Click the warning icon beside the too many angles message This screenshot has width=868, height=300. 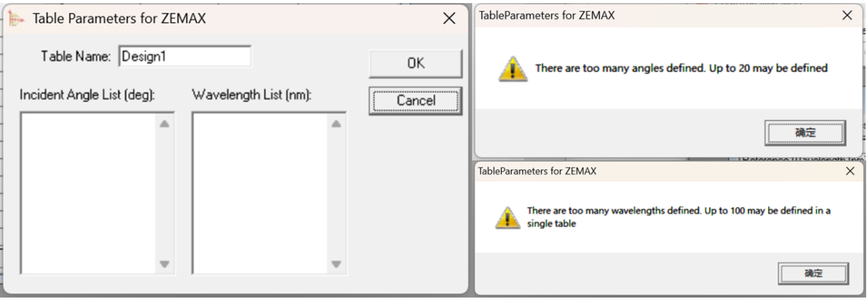point(512,69)
